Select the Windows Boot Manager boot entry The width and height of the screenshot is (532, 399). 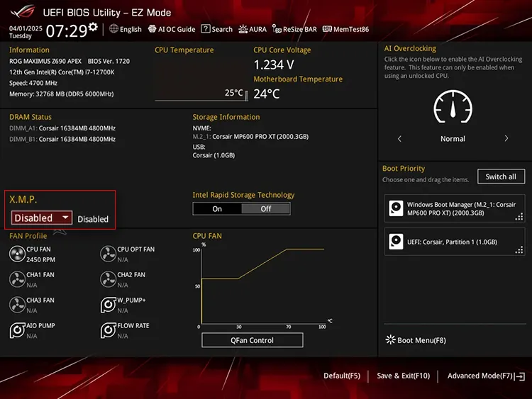[454, 208]
